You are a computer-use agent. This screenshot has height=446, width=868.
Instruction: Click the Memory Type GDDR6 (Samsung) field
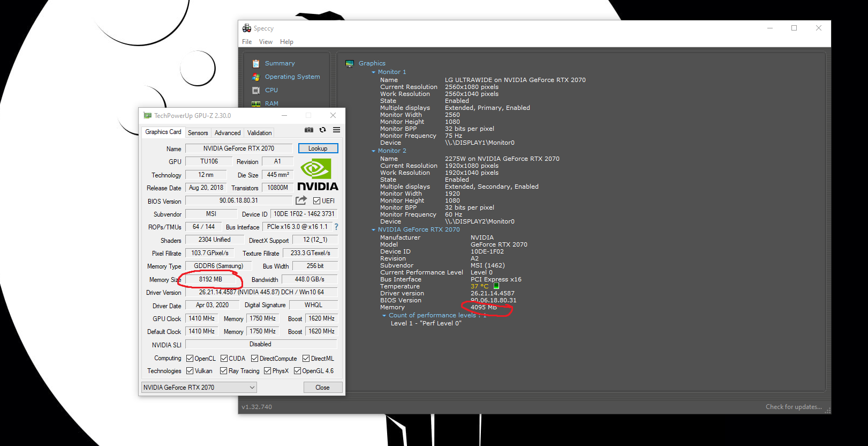(x=218, y=266)
